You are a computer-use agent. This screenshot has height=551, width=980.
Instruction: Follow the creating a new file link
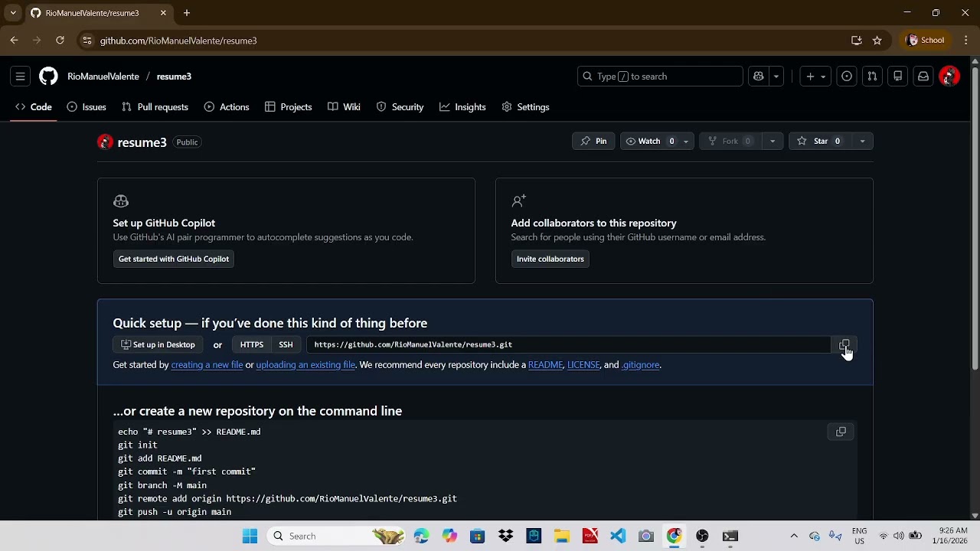click(x=207, y=365)
